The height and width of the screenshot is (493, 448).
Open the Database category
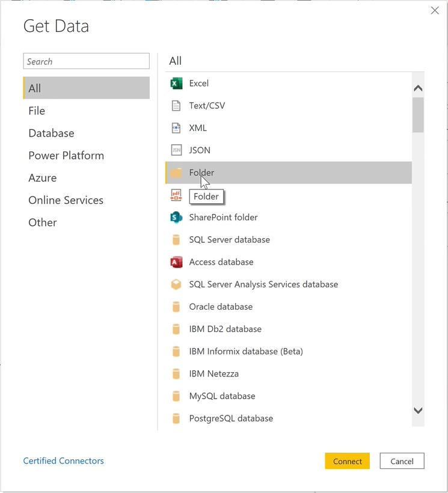coord(51,133)
